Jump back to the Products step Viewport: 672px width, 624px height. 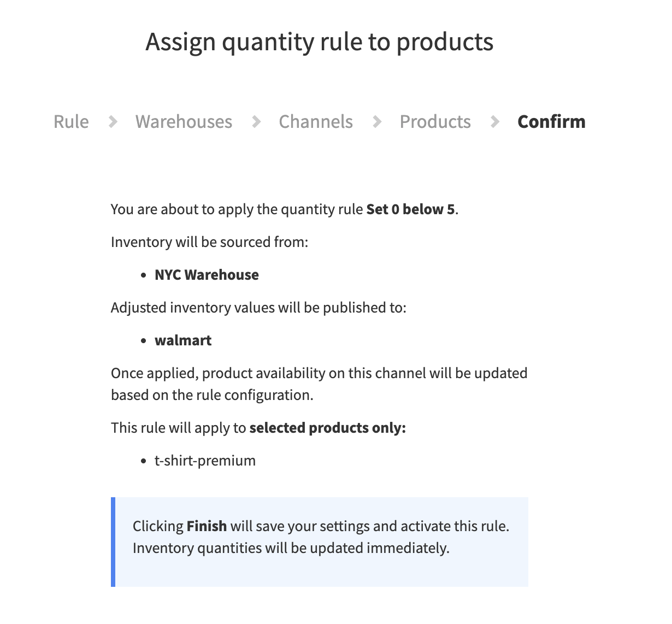point(435,121)
